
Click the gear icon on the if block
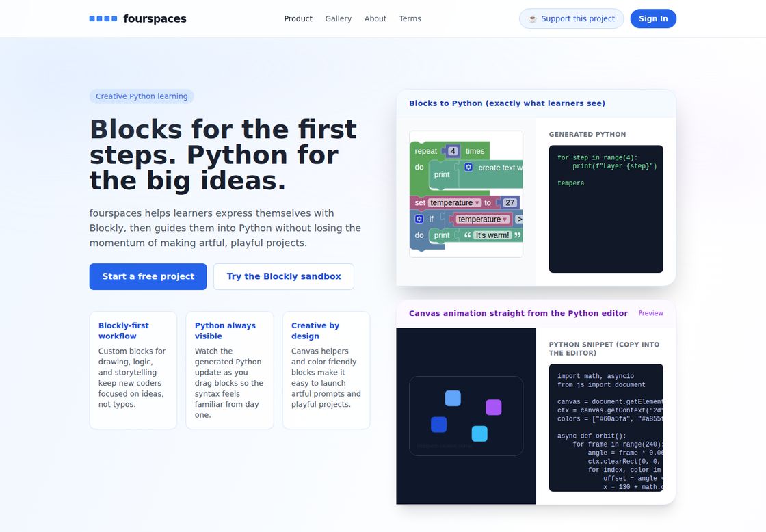[x=419, y=219]
